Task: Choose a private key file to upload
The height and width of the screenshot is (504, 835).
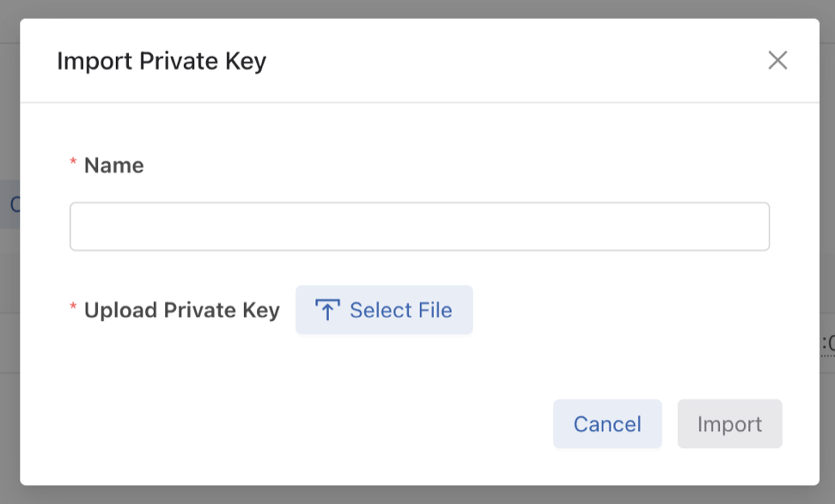Action: [384, 310]
